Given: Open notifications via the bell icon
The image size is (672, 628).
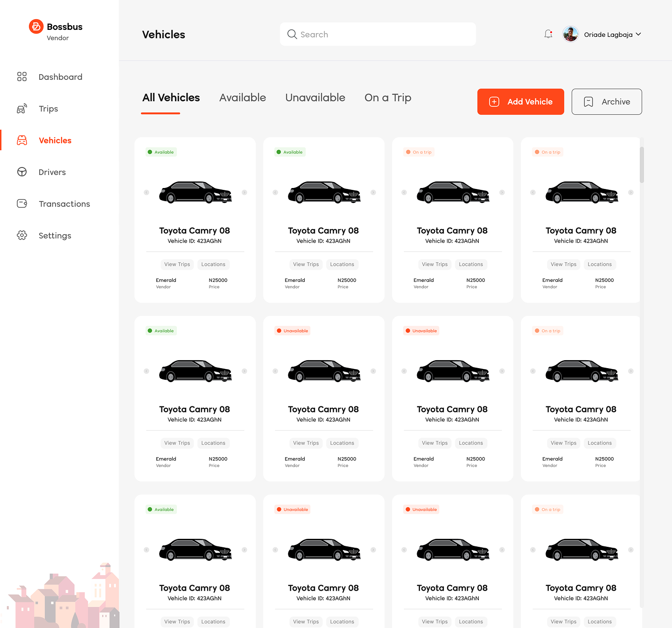Looking at the screenshot, I should pos(548,34).
